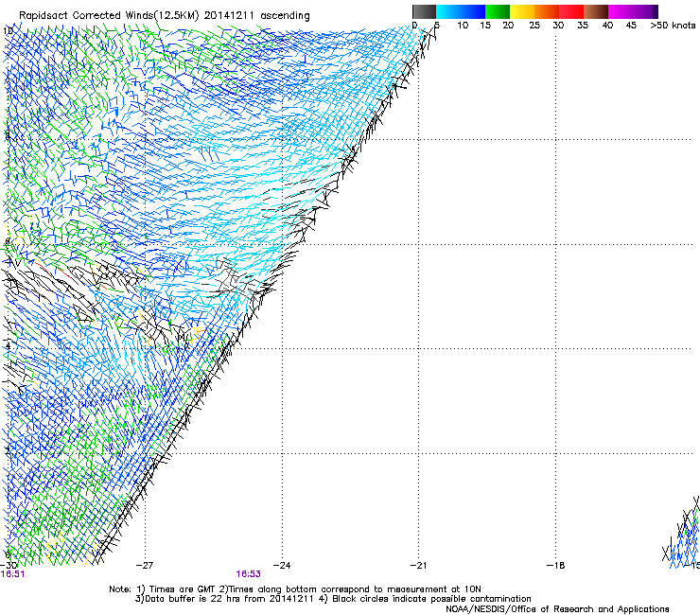Click the yellow 20-25 knots legend segment
The width and height of the screenshot is (700, 615).
click(522, 11)
